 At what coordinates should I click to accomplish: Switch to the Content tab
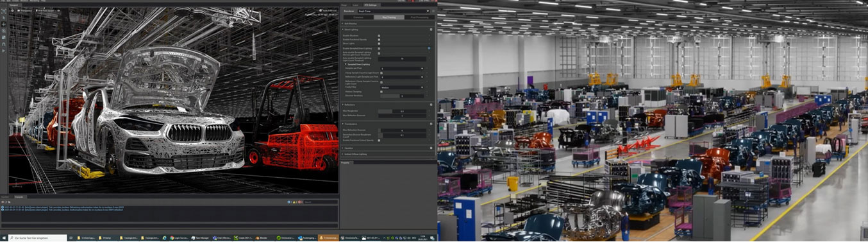[x=4, y=196]
